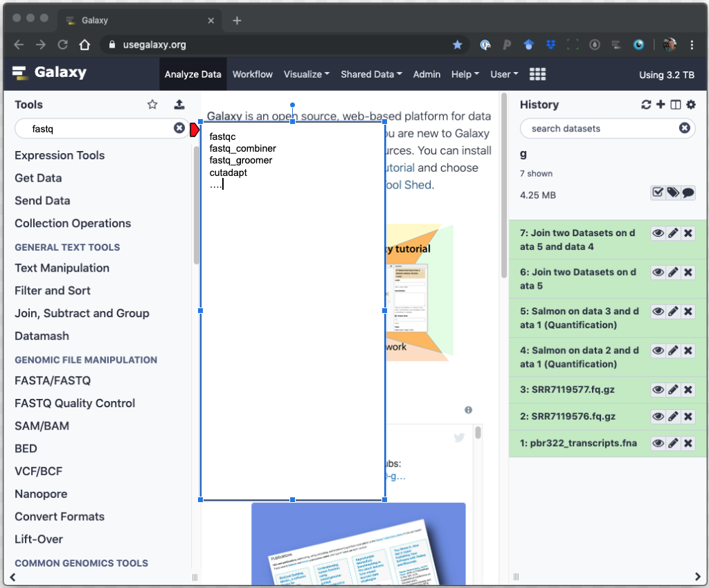Open the Admin menu item
The height and width of the screenshot is (588, 709).
427,74
